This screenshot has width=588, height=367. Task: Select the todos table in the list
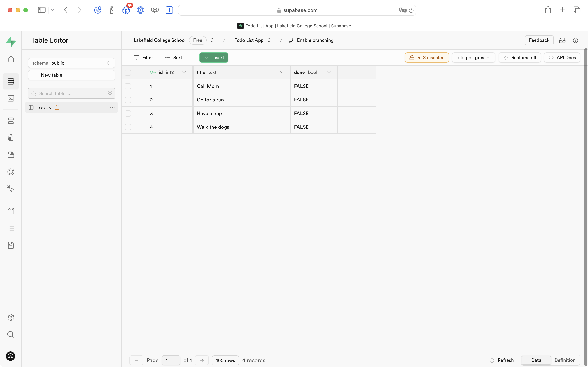coord(44,107)
